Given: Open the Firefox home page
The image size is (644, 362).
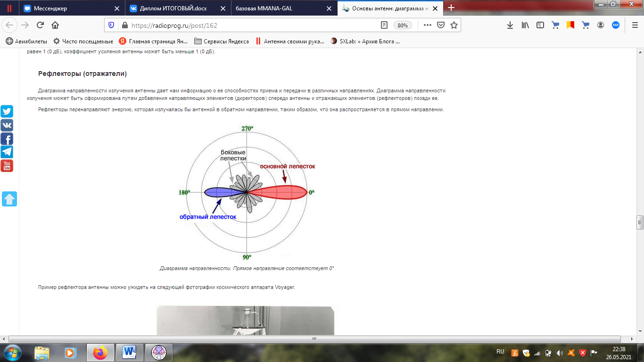Looking at the screenshot, I should pos(55,25).
